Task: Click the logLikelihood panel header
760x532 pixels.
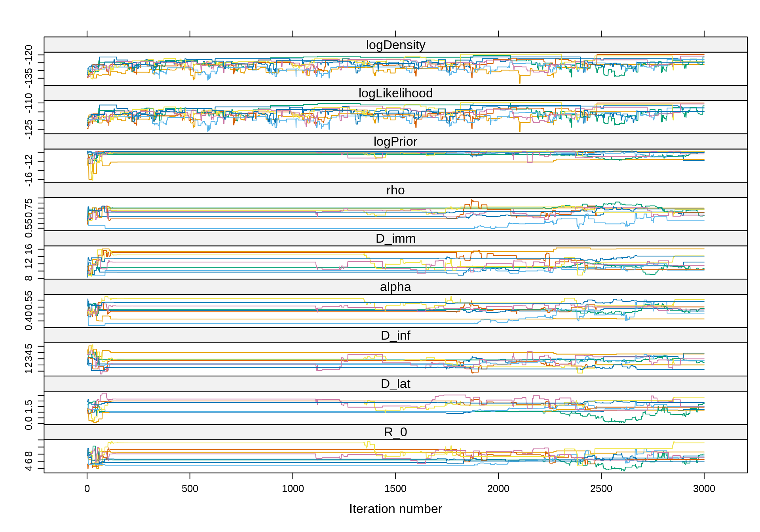Action: pos(395,93)
